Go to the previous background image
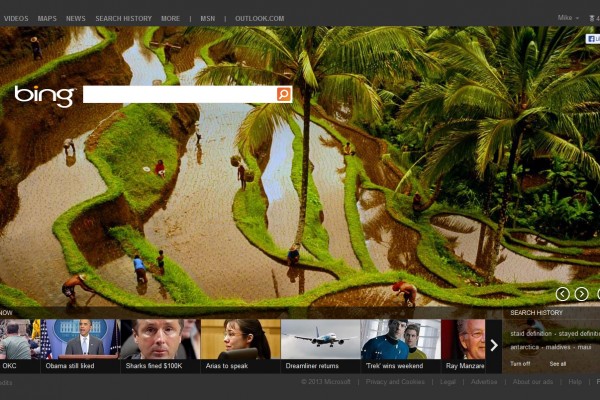The width and height of the screenshot is (600, 400). [x=562, y=294]
